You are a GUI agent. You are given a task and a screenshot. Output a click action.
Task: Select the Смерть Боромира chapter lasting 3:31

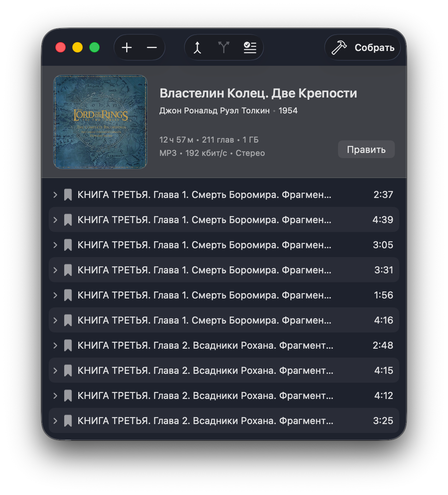(204, 270)
